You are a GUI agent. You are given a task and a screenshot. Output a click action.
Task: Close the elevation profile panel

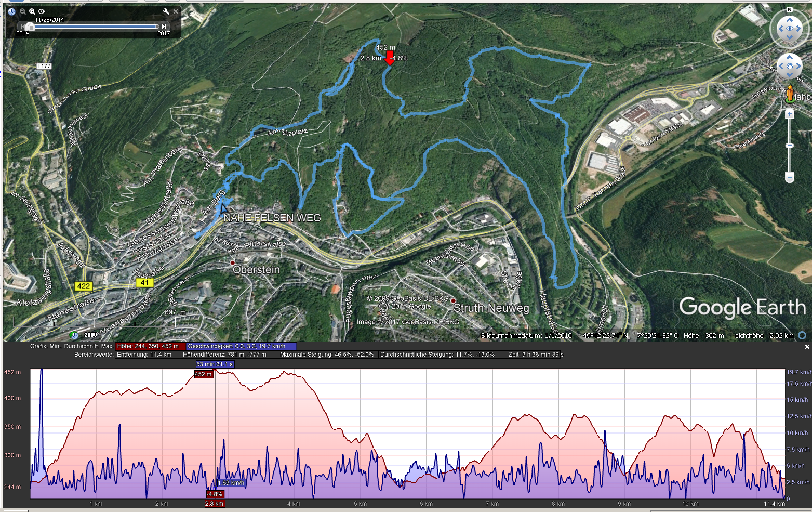pyautogui.click(x=807, y=347)
